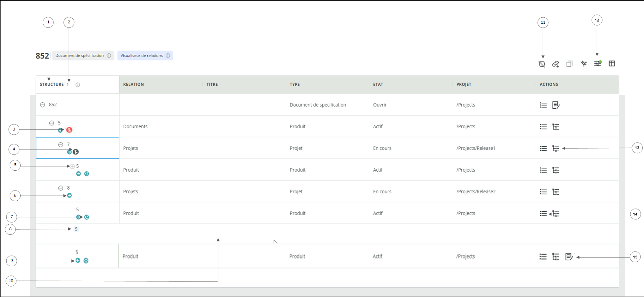644x297 pixels.
Task: Click the /Projects/Release1 project cell
Action: pyautogui.click(x=476, y=148)
